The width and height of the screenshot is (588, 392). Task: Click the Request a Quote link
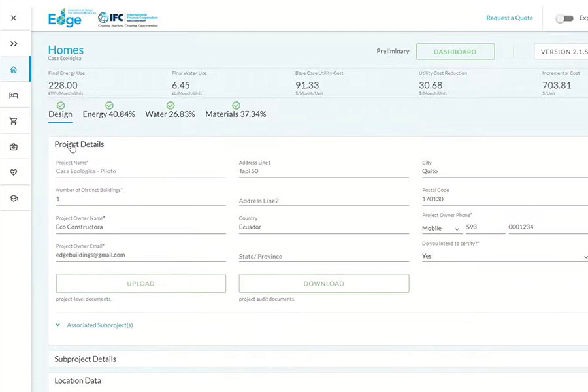coord(509,18)
